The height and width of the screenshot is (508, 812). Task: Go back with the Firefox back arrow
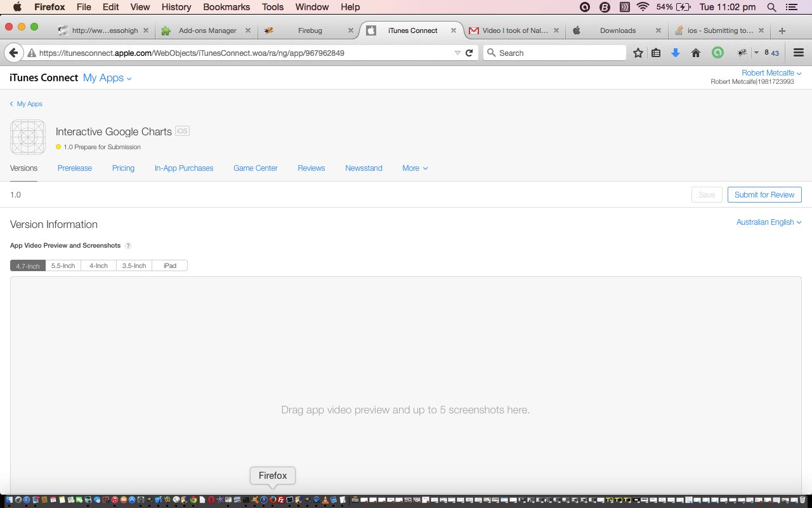13,53
